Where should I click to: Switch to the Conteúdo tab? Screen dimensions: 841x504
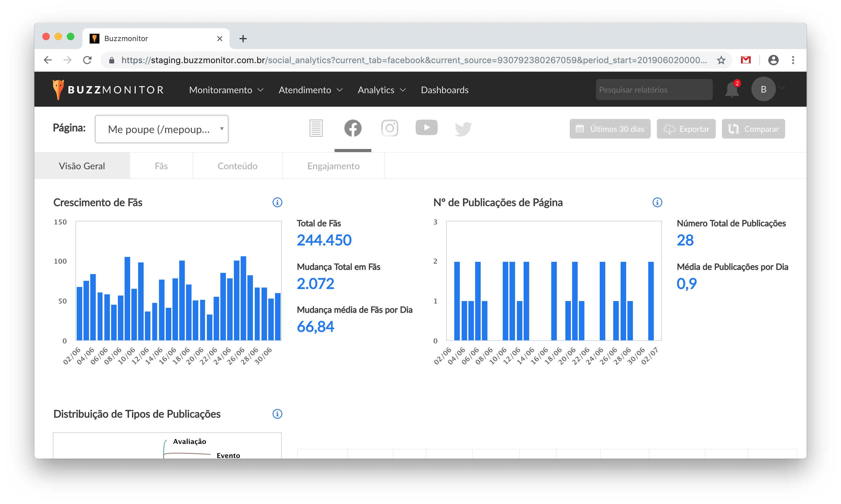point(237,166)
